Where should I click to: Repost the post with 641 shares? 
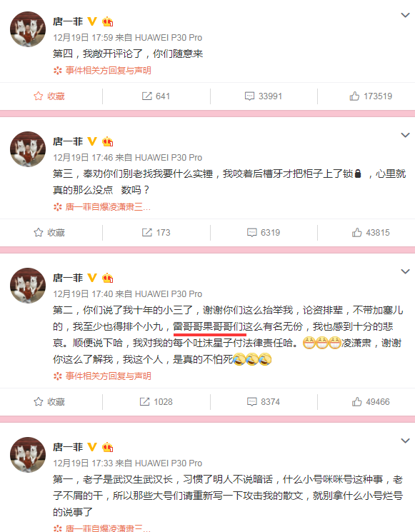pyautogui.click(x=156, y=96)
